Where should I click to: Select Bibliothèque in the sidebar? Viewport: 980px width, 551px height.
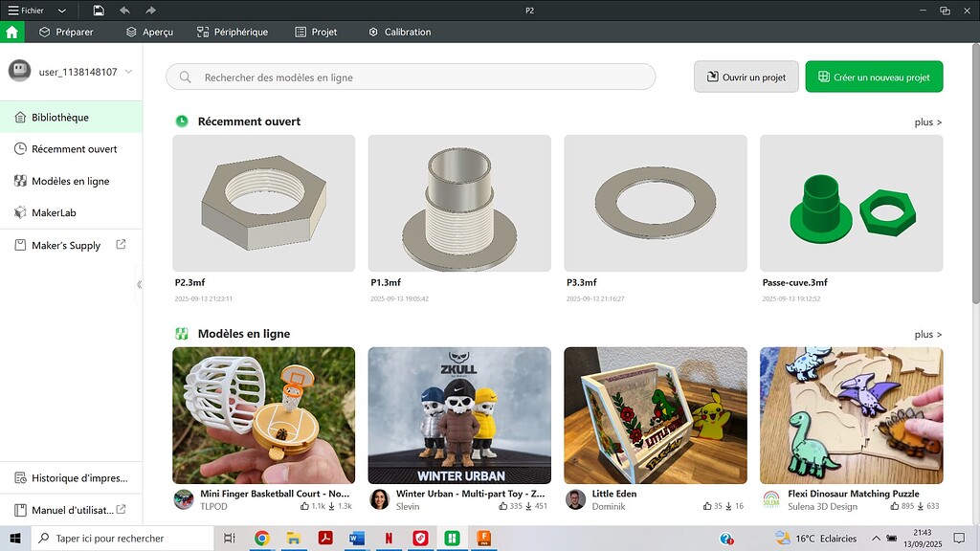click(71, 117)
